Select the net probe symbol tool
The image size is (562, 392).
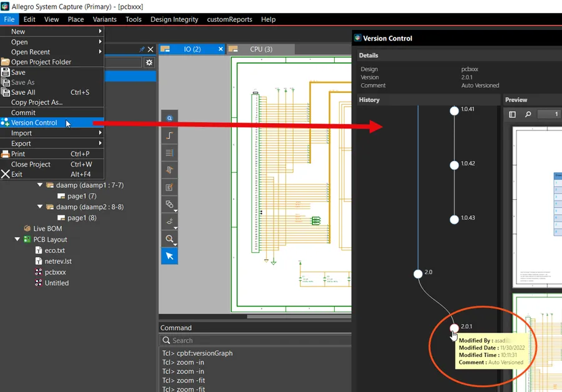[169, 222]
